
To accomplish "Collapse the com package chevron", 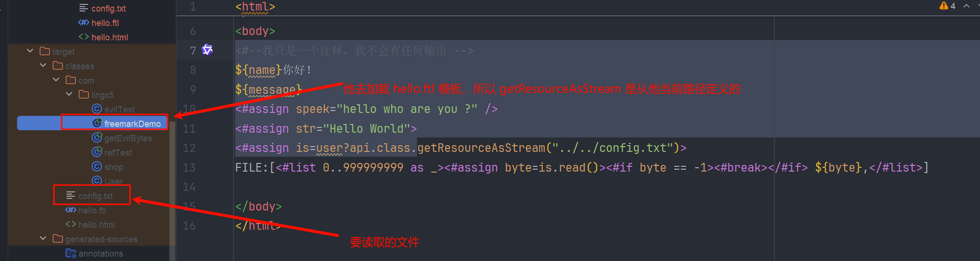I will click(56, 80).
